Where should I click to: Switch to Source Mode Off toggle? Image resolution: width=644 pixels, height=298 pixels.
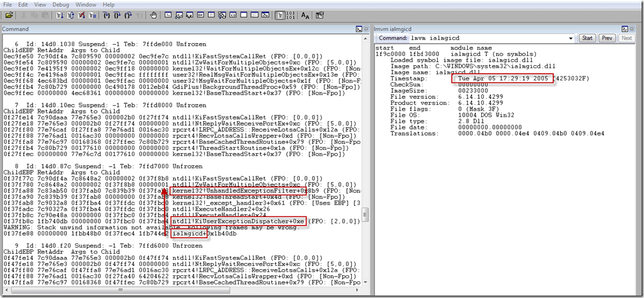point(290,15)
